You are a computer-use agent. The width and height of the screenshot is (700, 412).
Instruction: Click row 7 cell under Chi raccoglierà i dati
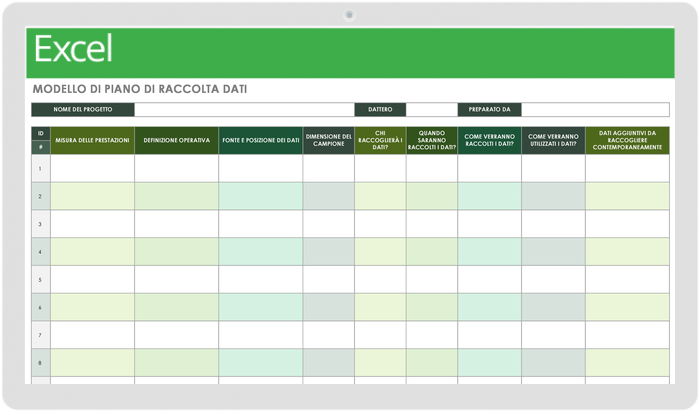pos(380,335)
